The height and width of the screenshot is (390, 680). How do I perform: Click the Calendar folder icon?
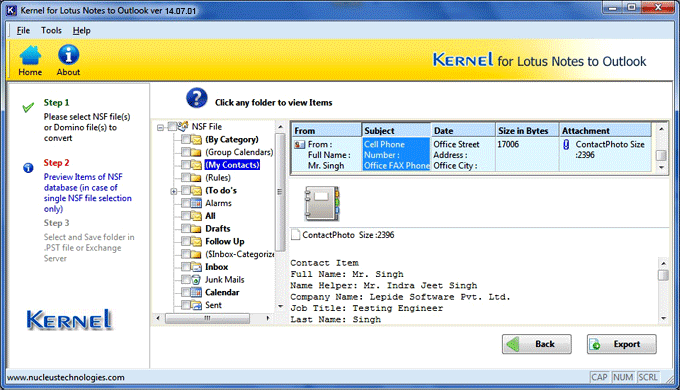pyautogui.click(x=196, y=292)
